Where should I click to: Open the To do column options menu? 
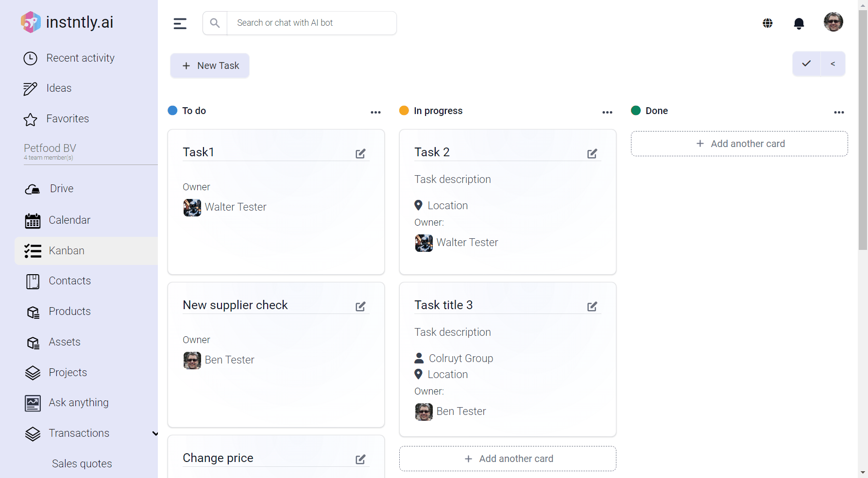[x=375, y=112]
